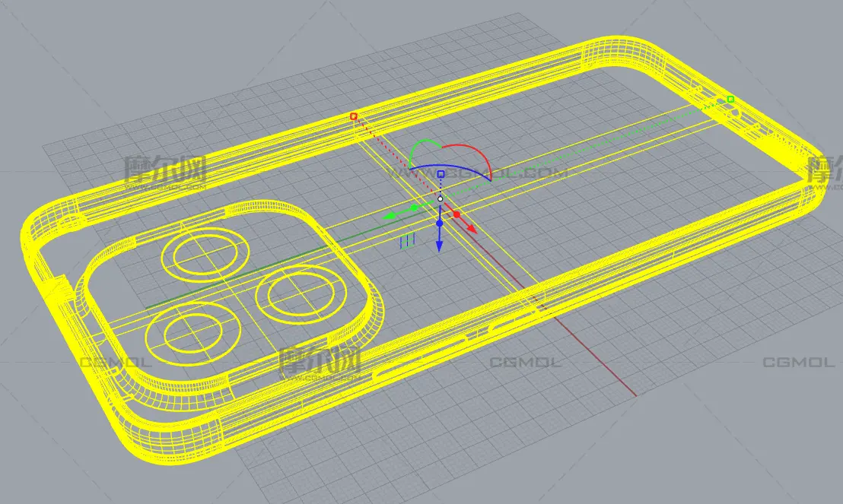
Task: Click the blue dot on the gumball axis
Action: [x=439, y=223]
